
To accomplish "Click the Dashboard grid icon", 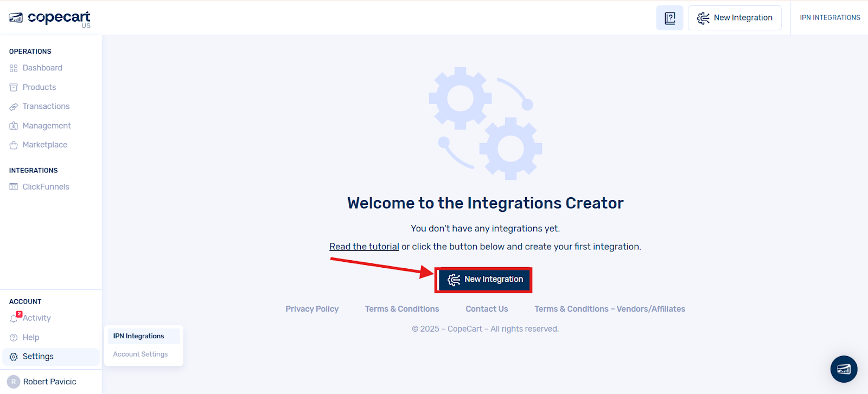I will click(x=14, y=68).
